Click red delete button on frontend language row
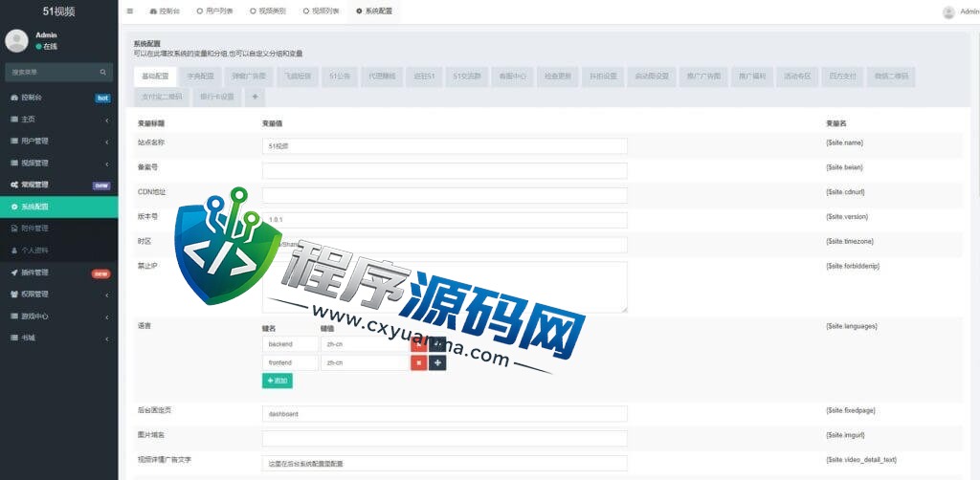Viewport: 980px width, 480px height. coord(419,362)
